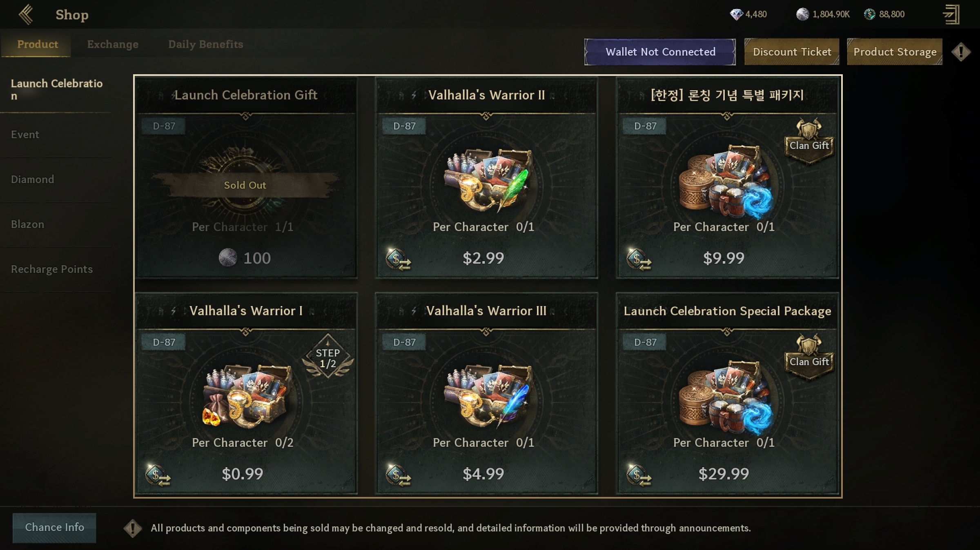Click the Clan Gift badge on Launch Celebration Special Package
The image size is (980, 550).
809,357
